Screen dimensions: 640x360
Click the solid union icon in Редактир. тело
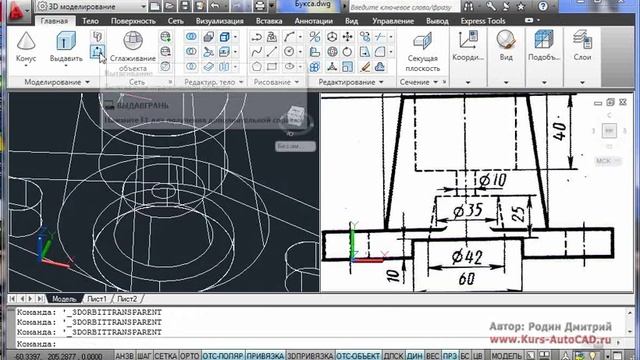pyautogui.click(x=191, y=37)
